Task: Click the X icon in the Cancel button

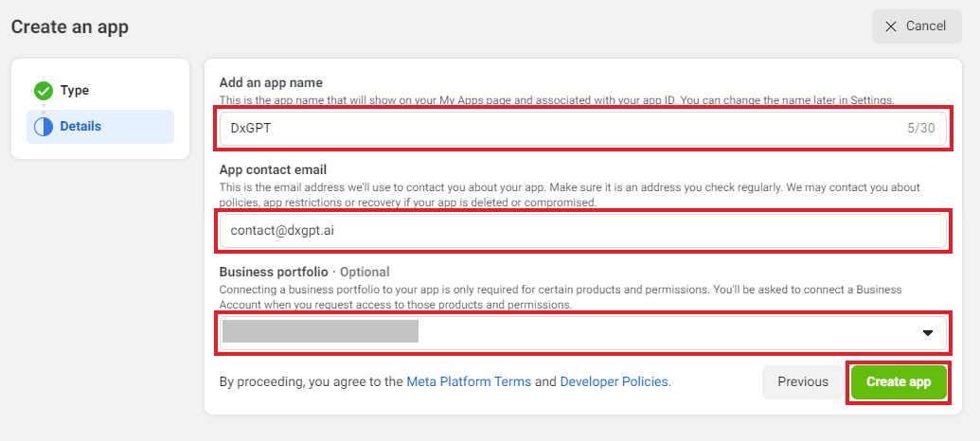Action: [890, 26]
